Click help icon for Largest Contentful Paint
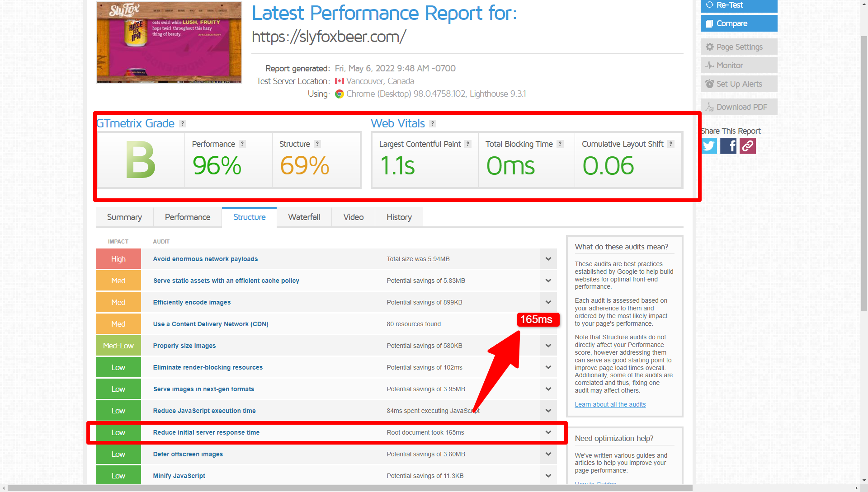This screenshot has height=492, width=868. [468, 144]
